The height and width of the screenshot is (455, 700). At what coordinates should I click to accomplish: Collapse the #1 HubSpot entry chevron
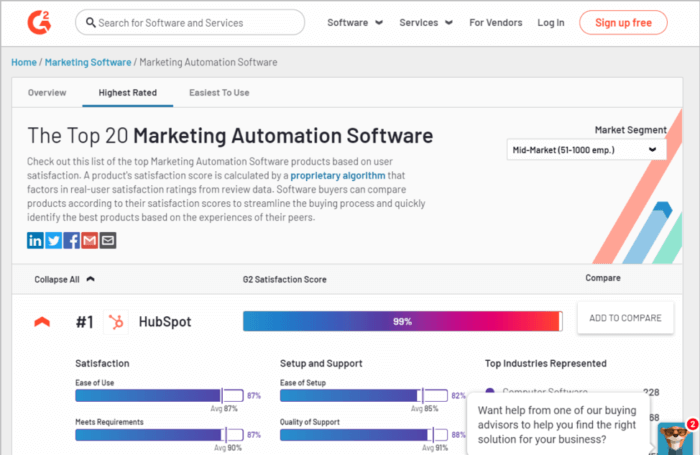[x=42, y=322]
